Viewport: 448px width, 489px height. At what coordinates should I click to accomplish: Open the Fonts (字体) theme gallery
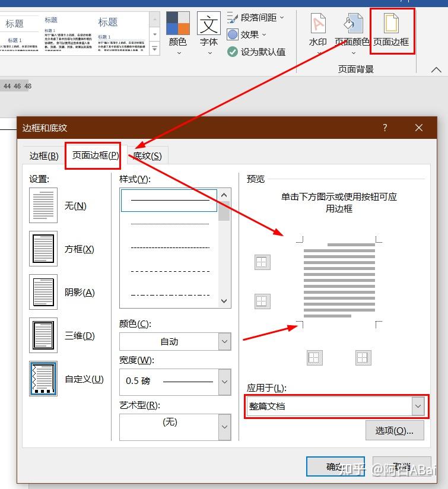(x=208, y=33)
